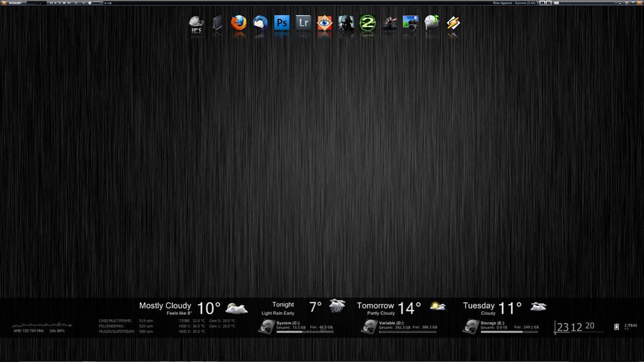Click the Mostly Cloudy current weather icon
Viewport: 644px width, 362px height.
pyautogui.click(x=237, y=308)
